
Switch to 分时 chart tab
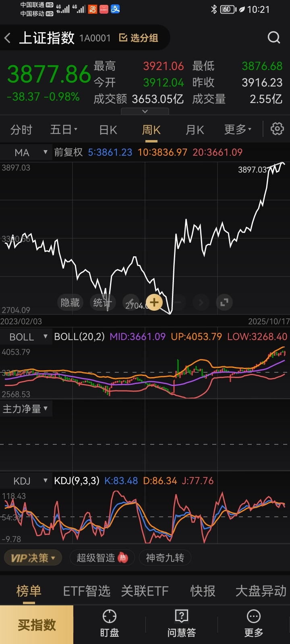coord(21,130)
